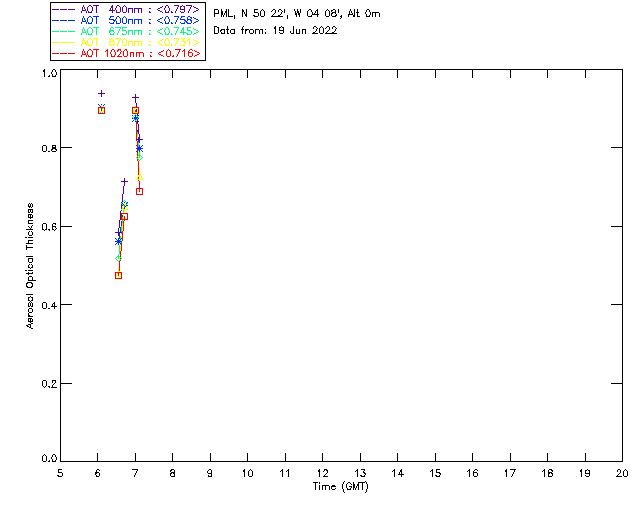Click the x-axis label 13
Image resolution: width=640 pixels, height=512 pixels.
click(x=360, y=473)
